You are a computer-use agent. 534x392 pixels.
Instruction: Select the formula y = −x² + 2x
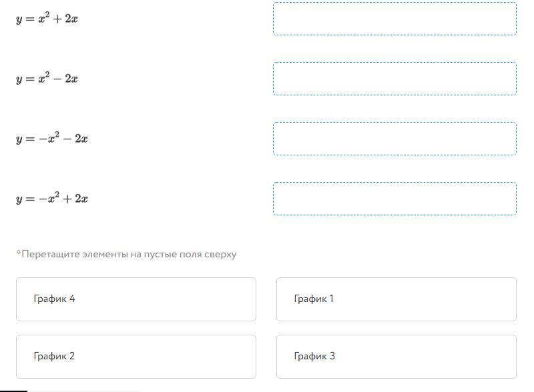coord(52,199)
